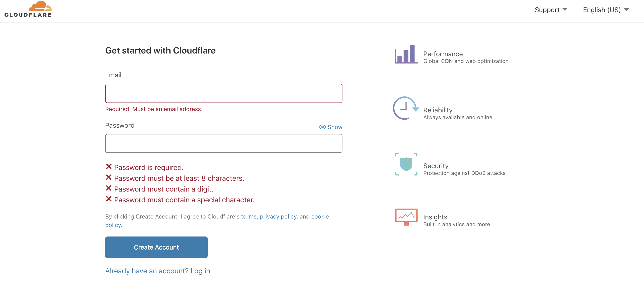
Task: Click the Security shield icon
Action: pos(406,164)
